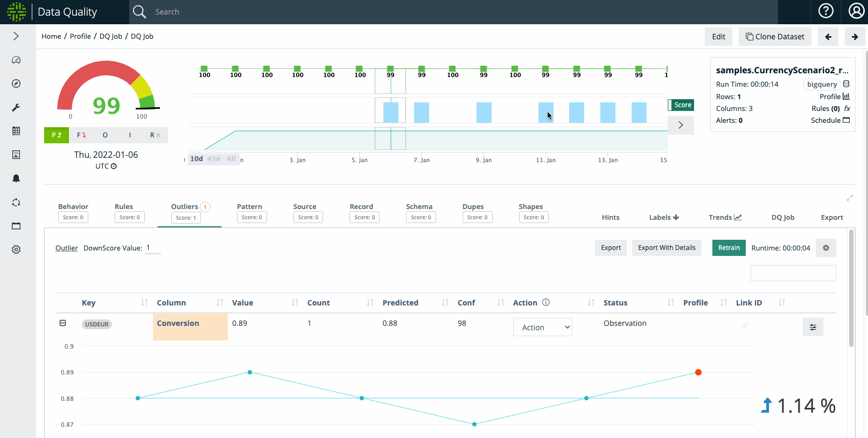Switch to the Schema tab
This screenshot has height=438, width=868.
click(x=419, y=212)
